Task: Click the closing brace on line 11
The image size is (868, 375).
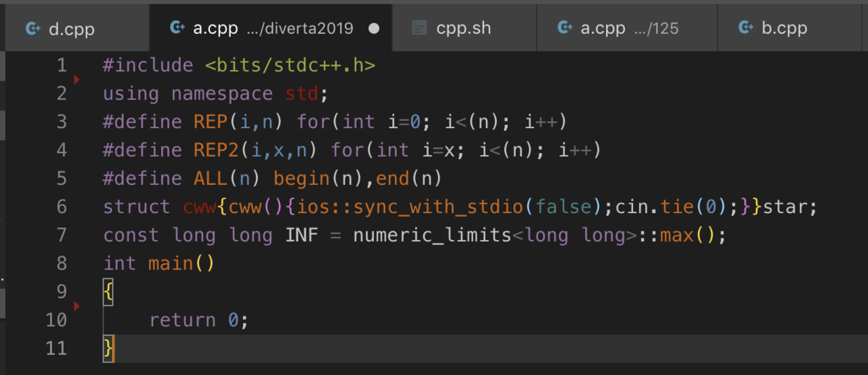Action: tap(109, 348)
